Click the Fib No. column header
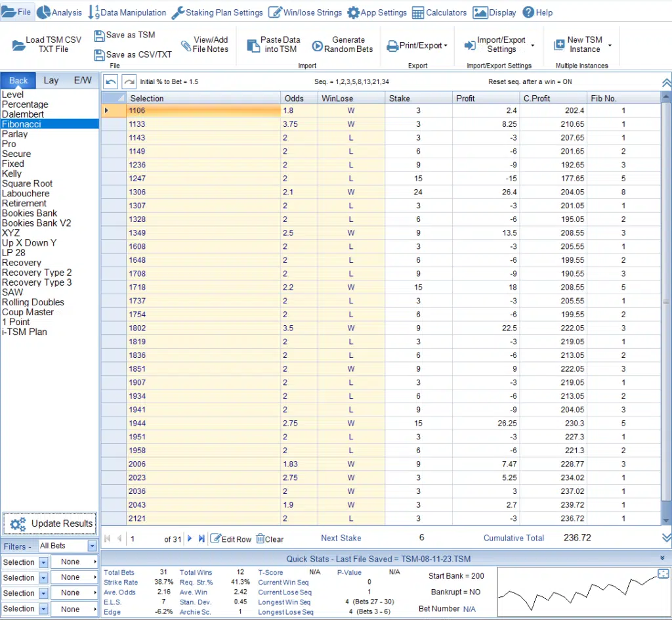This screenshot has height=620, width=672. (623, 98)
